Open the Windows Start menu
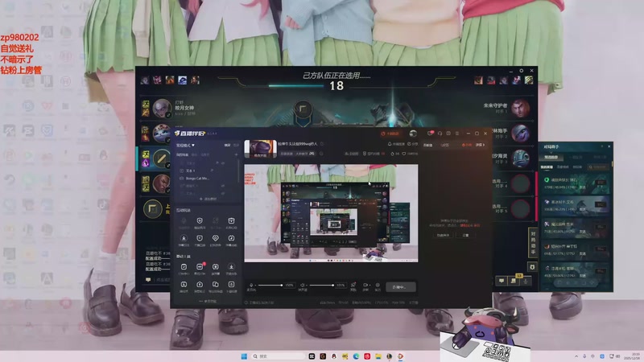The image size is (644, 362). (x=244, y=356)
